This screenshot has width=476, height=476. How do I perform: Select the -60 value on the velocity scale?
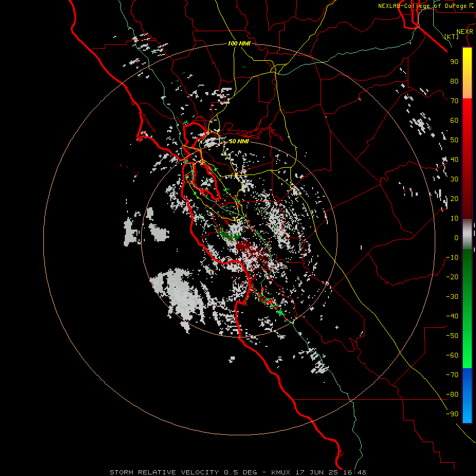pos(452,355)
